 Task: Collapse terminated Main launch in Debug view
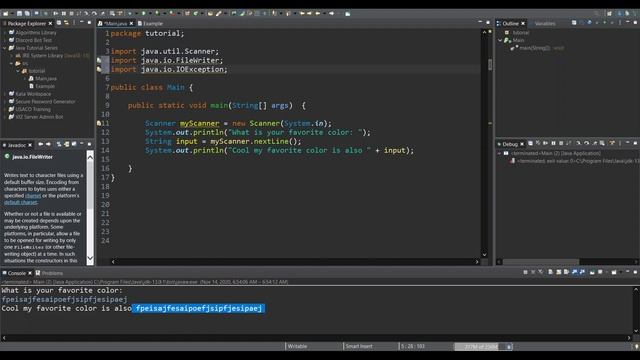coord(500,153)
